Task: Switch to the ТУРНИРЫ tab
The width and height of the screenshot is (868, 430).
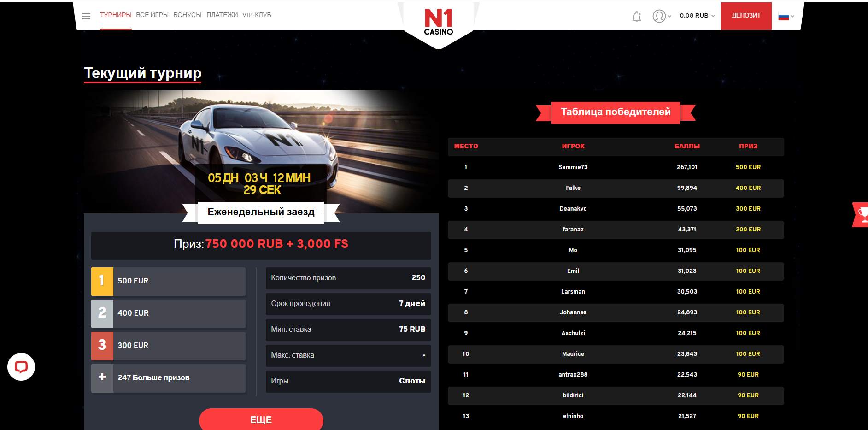Action: (x=116, y=15)
